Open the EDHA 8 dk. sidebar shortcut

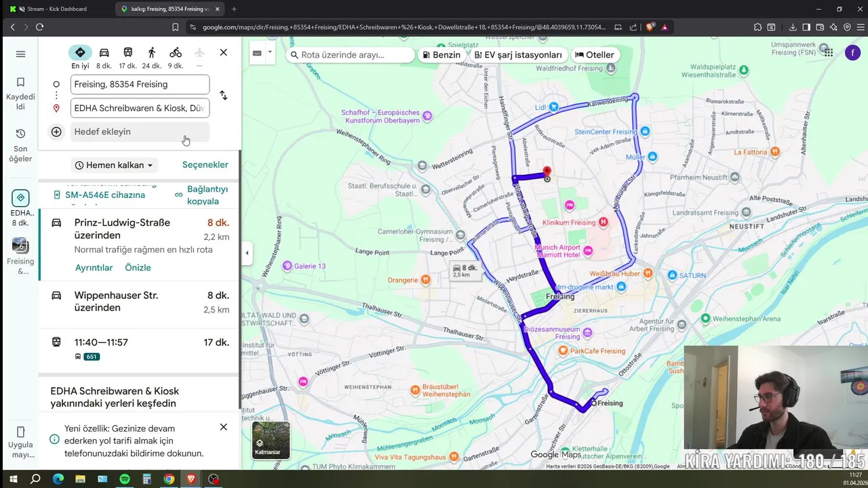(x=20, y=208)
